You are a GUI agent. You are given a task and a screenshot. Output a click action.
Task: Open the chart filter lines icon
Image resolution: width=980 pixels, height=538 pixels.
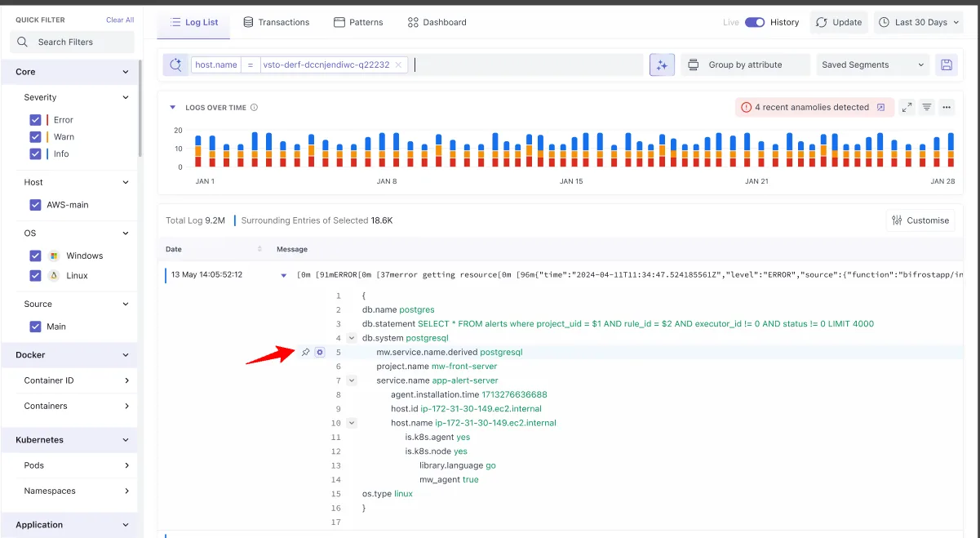click(927, 107)
